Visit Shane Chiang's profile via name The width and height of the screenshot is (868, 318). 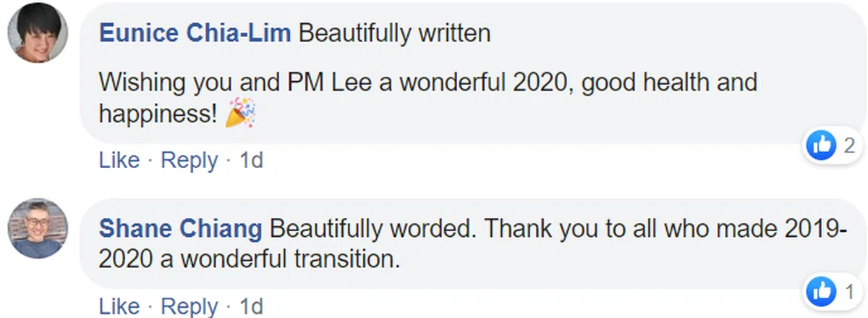(180, 229)
